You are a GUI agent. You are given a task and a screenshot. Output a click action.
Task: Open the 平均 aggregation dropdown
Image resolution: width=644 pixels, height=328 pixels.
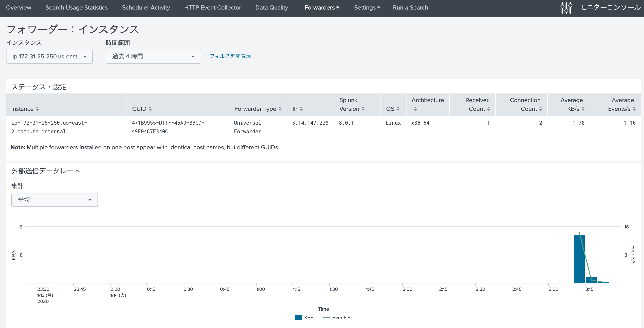click(54, 200)
